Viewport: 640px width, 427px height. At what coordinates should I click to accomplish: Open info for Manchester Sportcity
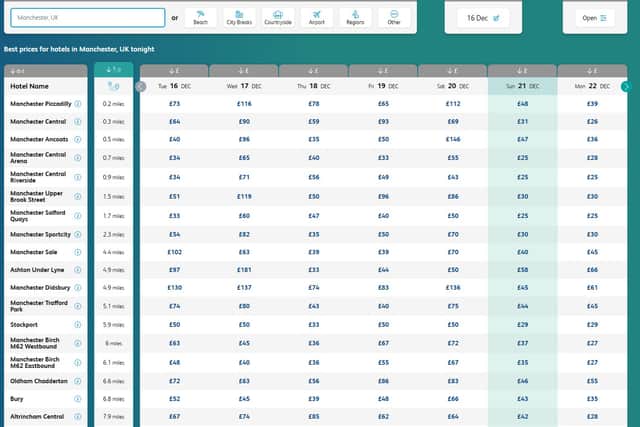[78, 234]
